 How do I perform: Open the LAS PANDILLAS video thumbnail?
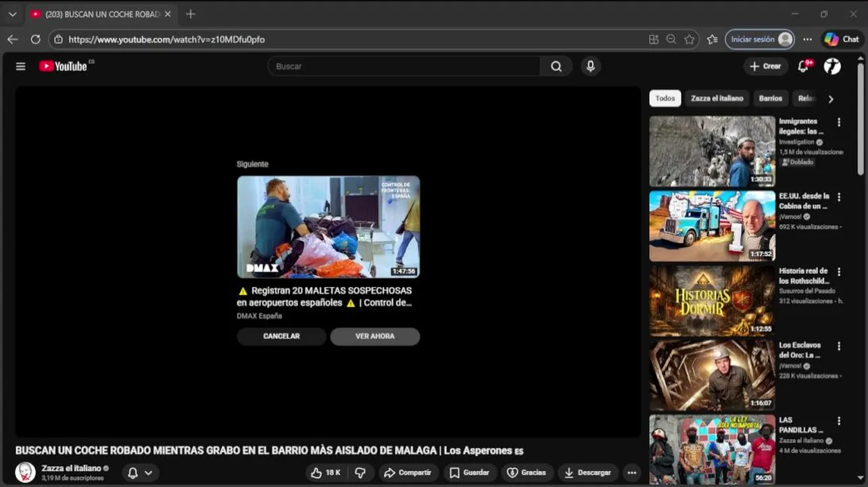coord(713,450)
